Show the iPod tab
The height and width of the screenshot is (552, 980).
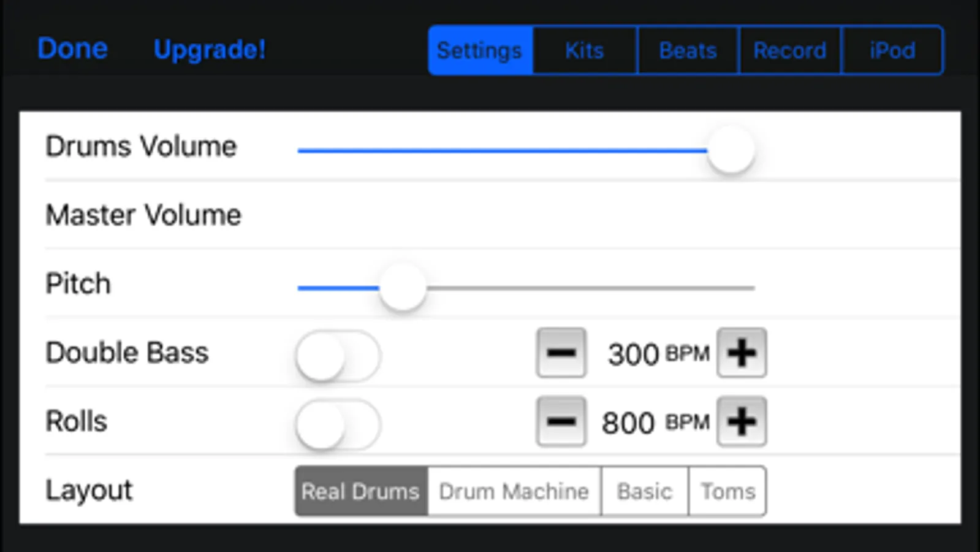pyautogui.click(x=893, y=50)
